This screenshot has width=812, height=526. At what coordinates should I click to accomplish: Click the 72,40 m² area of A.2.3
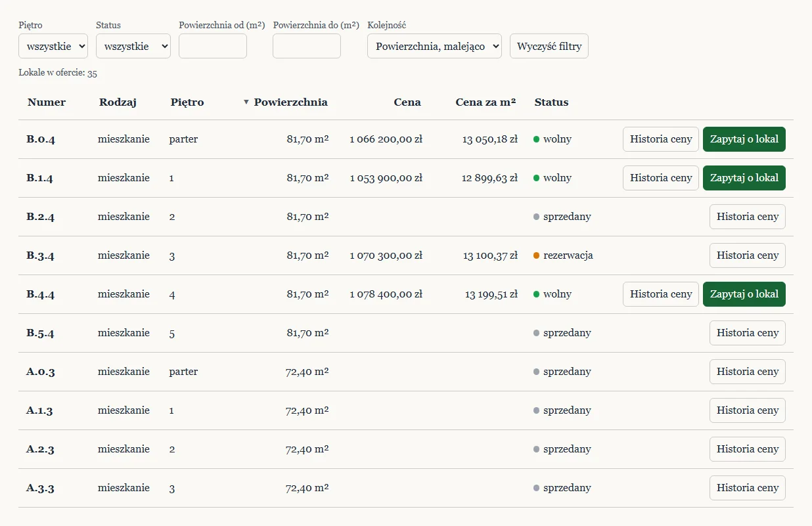(307, 449)
